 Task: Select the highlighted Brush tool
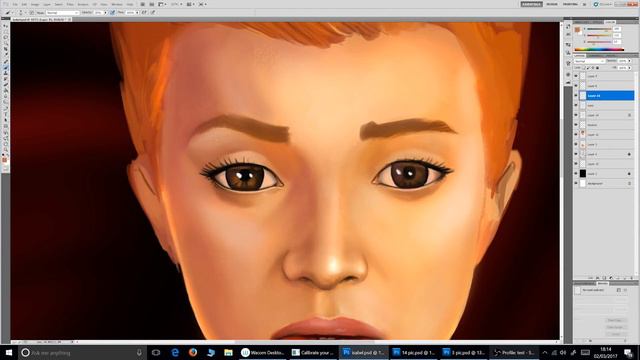6,67
